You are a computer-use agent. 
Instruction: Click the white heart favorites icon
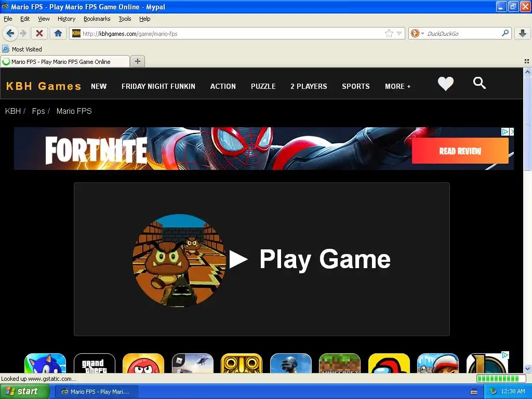tap(445, 84)
